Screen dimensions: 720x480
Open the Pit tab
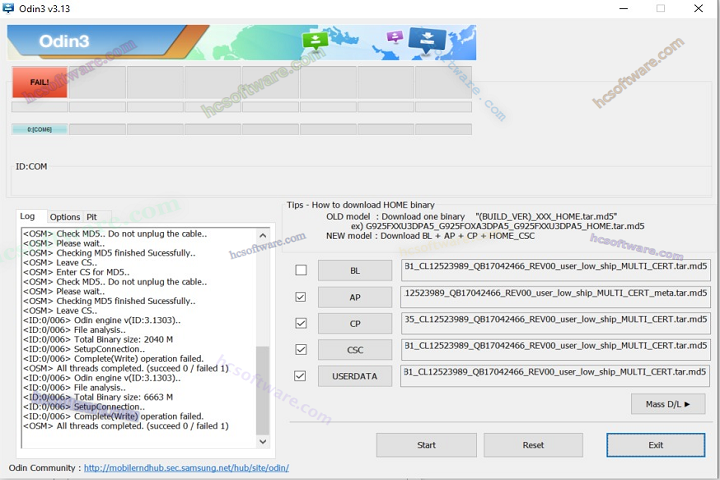pos(92,217)
